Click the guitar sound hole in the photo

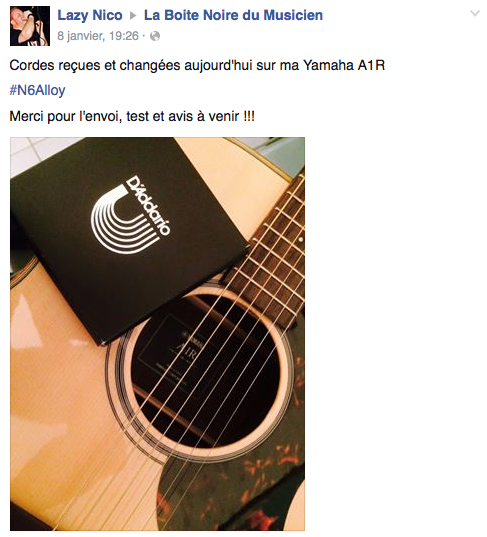coord(205,372)
